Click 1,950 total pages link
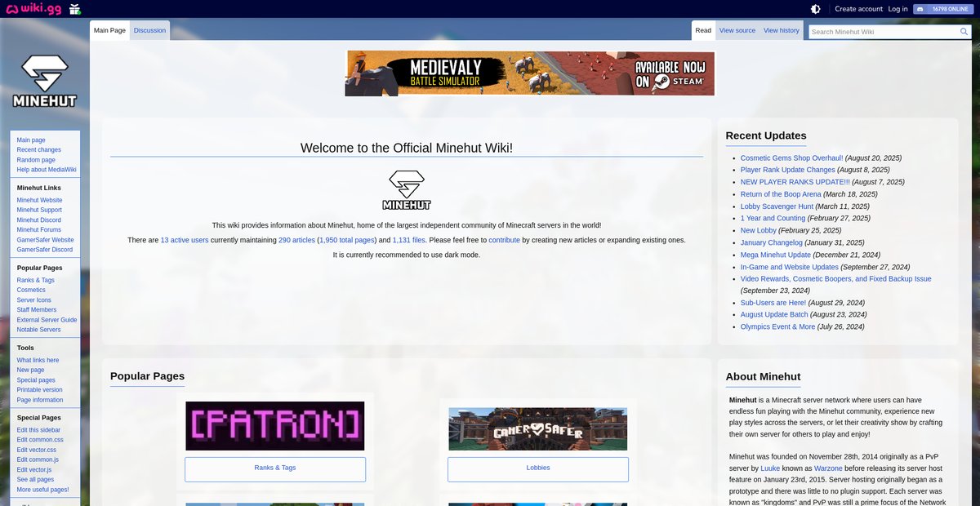 (x=346, y=240)
